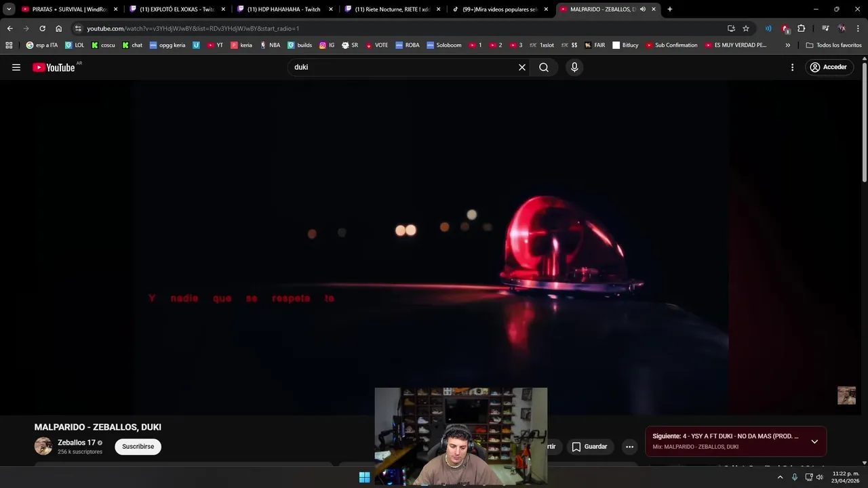Viewport: 868px width, 488px height.
Task: Start voice search with the microphone icon
Action: pos(574,67)
